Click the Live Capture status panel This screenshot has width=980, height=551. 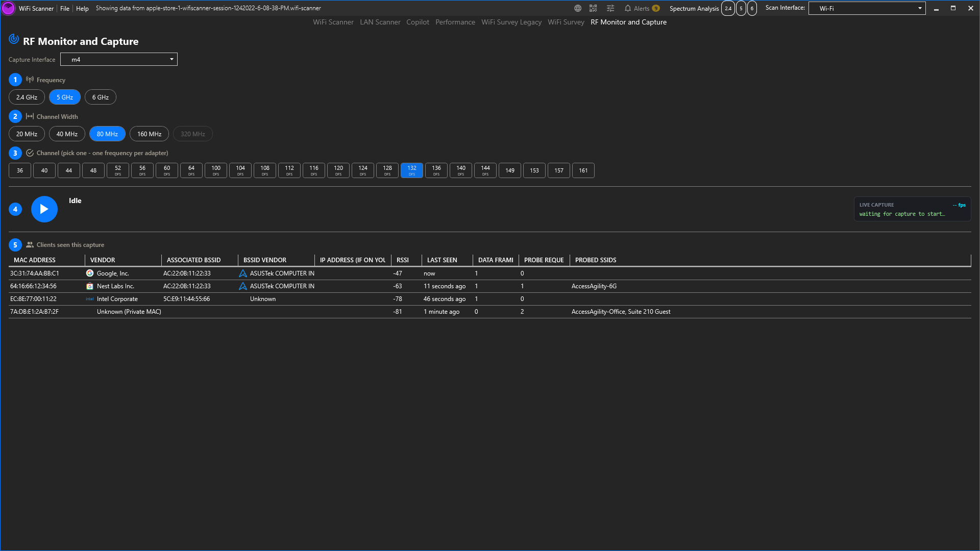912,209
